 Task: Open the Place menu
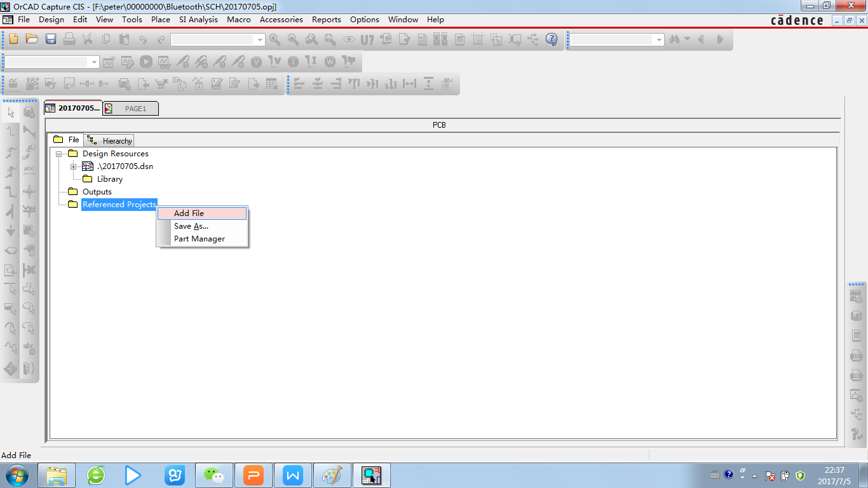pos(161,20)
